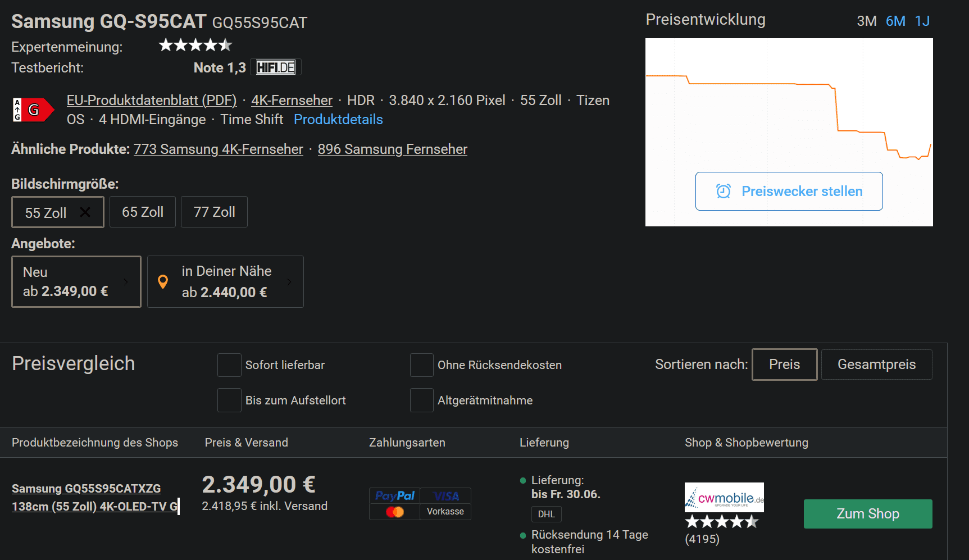
Task: Open 773 Samsung 4K-Fernseher link
Action: (218, 149)
